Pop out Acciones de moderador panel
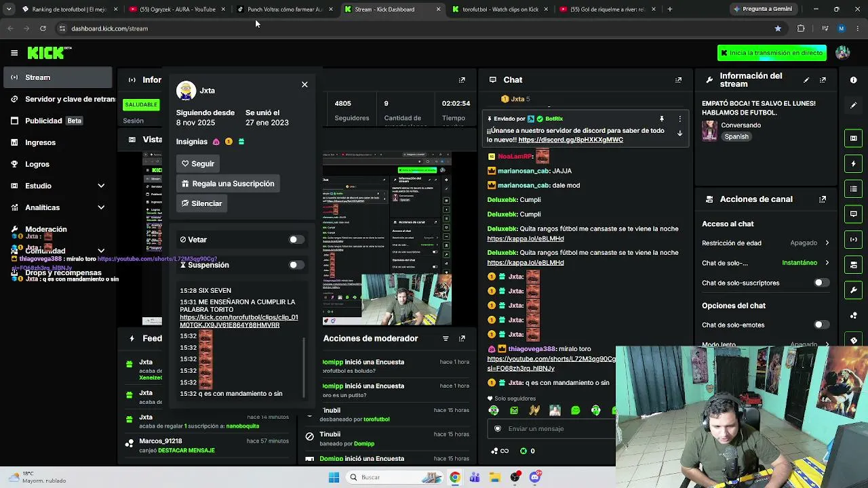Image resolution: width=868 pixels, height=488 pixels. pyautogui.click(x=462, y=338)
